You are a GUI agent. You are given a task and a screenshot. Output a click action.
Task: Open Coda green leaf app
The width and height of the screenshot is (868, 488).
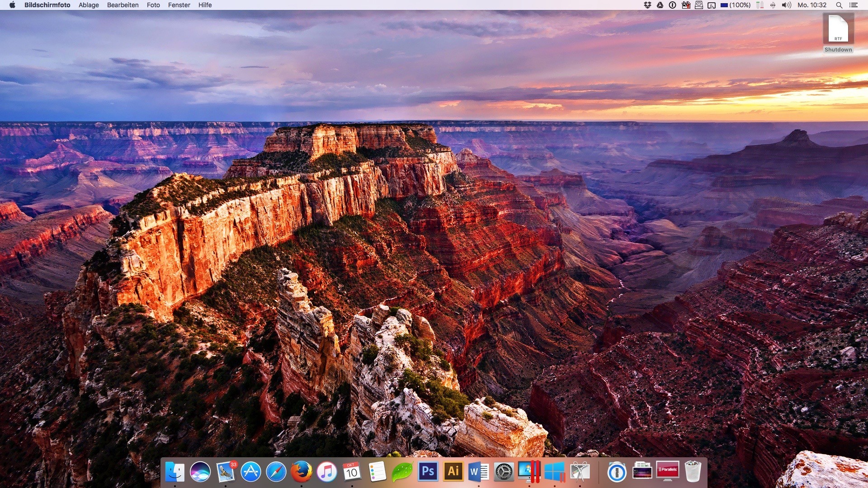(x=402, y=472)
